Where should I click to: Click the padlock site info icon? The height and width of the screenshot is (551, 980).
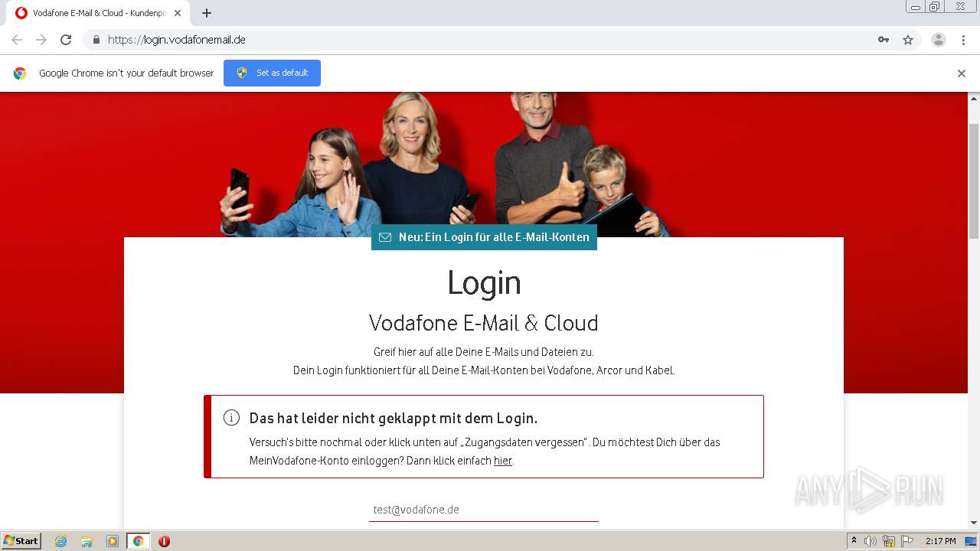[96, 40]
